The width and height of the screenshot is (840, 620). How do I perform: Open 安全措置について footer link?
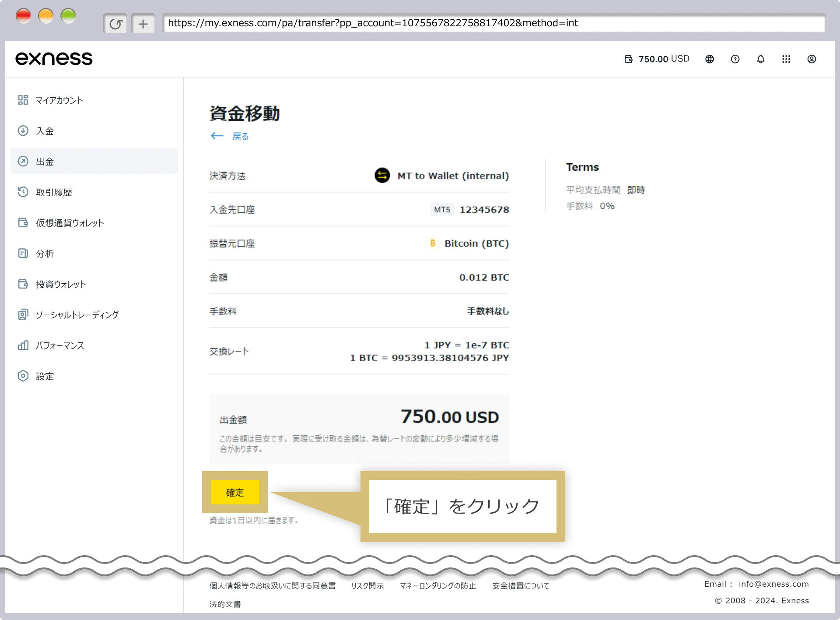coord(521,586)
